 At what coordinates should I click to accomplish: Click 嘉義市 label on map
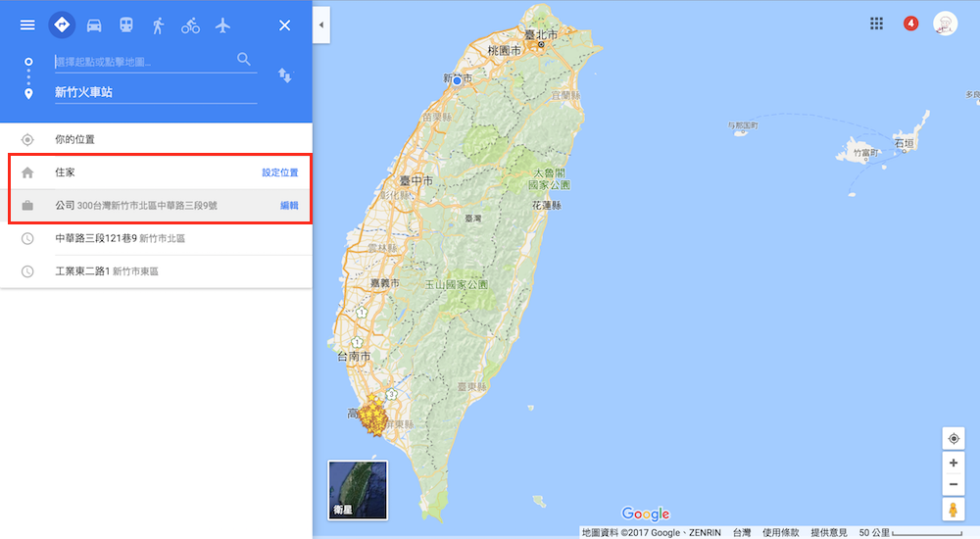pos(385,283)
